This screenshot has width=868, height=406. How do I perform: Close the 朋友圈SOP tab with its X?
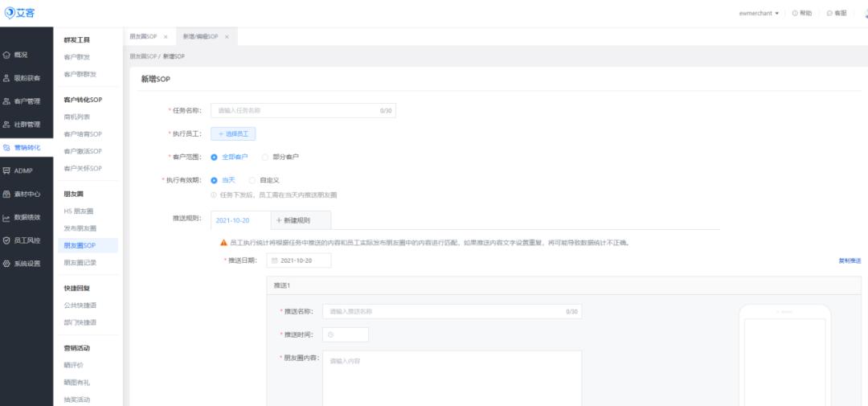coord(166,37)
